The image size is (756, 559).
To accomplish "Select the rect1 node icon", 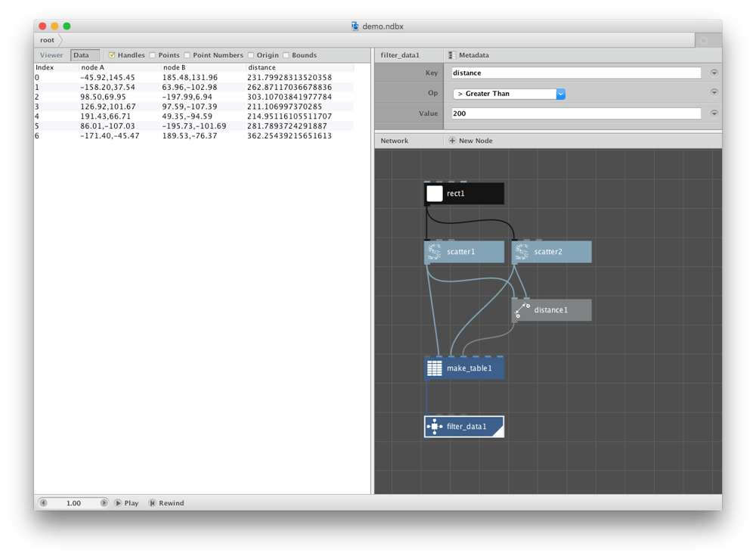I will [435, 194].
